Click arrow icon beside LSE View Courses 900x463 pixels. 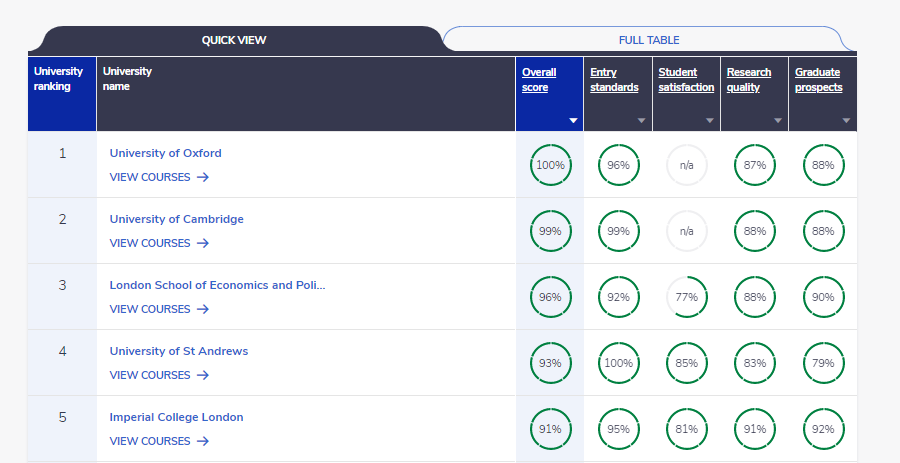click(x=203, y=309)
